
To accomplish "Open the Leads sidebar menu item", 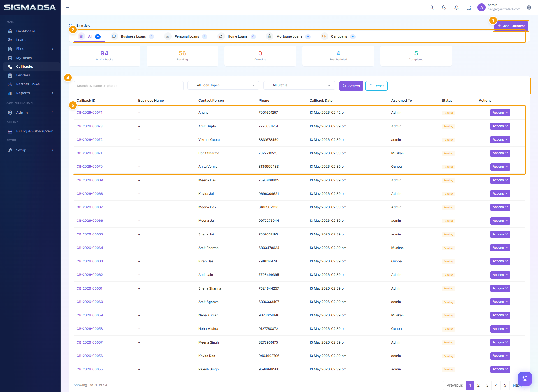I will 31,40.
